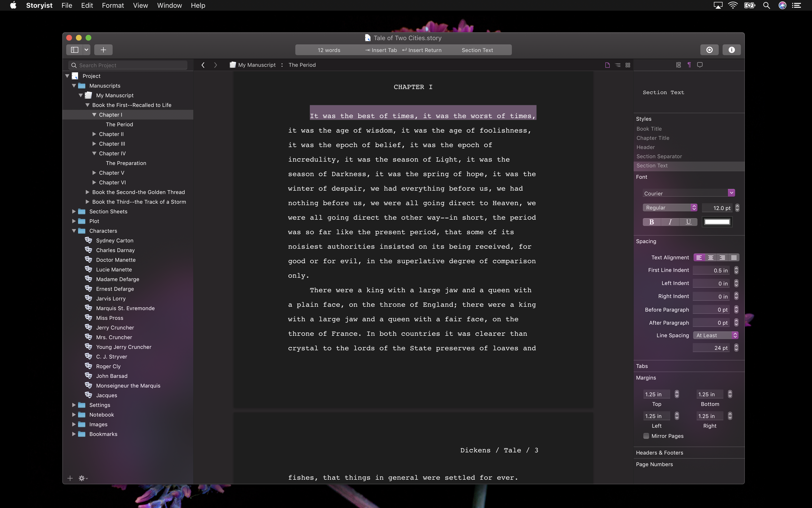Click the font size stepper arrows

point(737,208)
